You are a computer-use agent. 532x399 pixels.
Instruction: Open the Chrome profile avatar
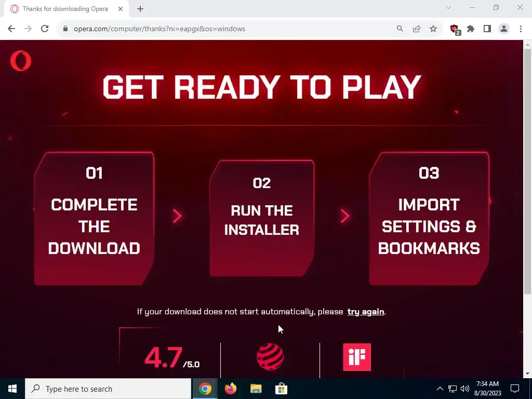(504, 29)
